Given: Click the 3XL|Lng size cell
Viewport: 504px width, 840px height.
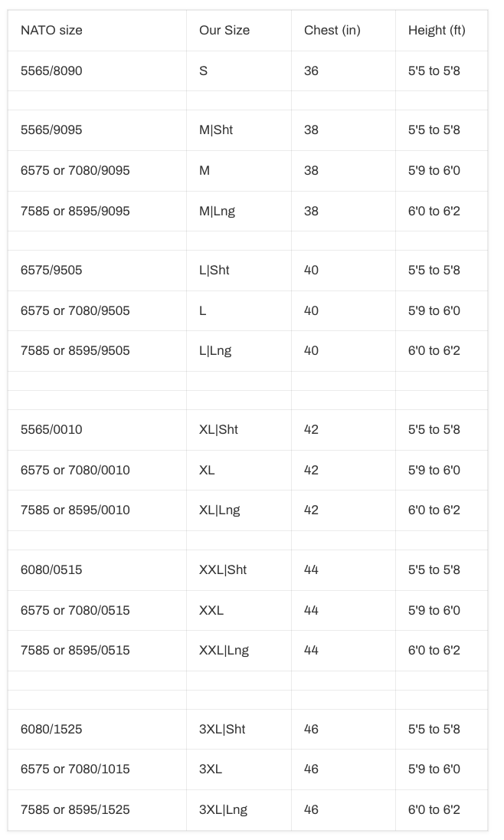Looking at the screenshot, I should [x=223, y=810].
